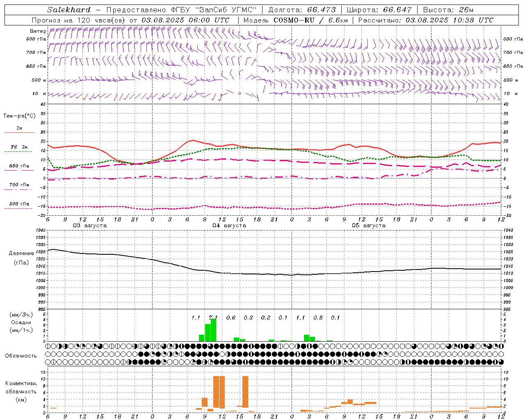The image size is (525, 420).
Task: Click the 05 августа date label
Action: point(369,226)
